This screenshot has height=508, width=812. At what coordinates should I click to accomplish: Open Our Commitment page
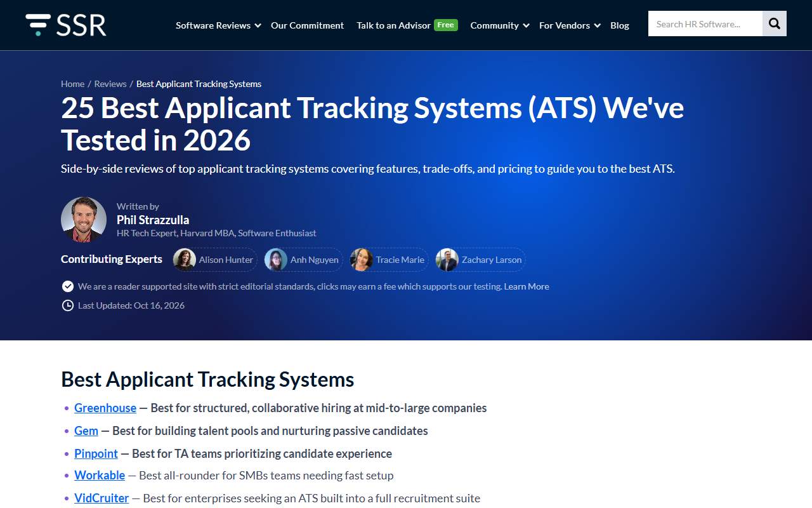pos(307,25)
